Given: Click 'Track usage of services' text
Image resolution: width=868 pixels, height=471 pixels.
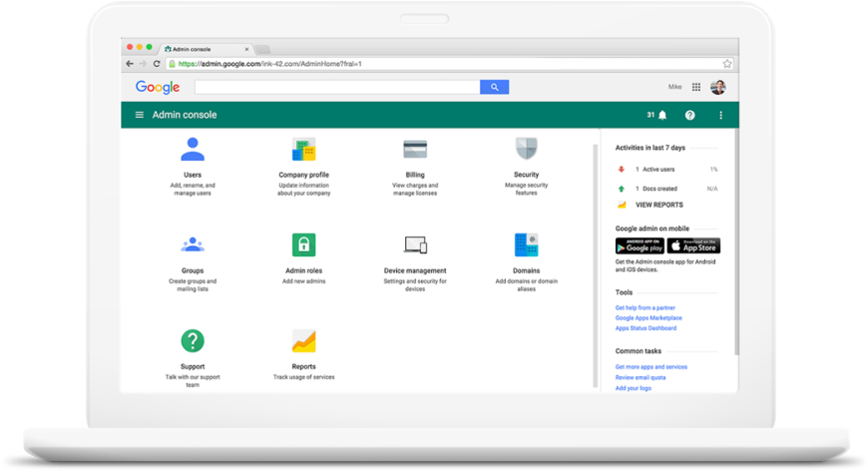Looking at the screenshot, I should coord(304,377).
